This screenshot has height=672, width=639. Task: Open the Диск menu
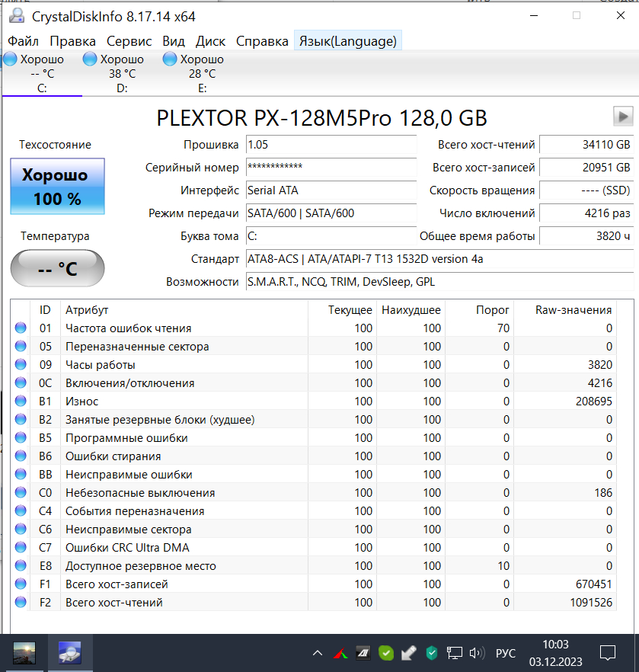click(x=210, y=41)
